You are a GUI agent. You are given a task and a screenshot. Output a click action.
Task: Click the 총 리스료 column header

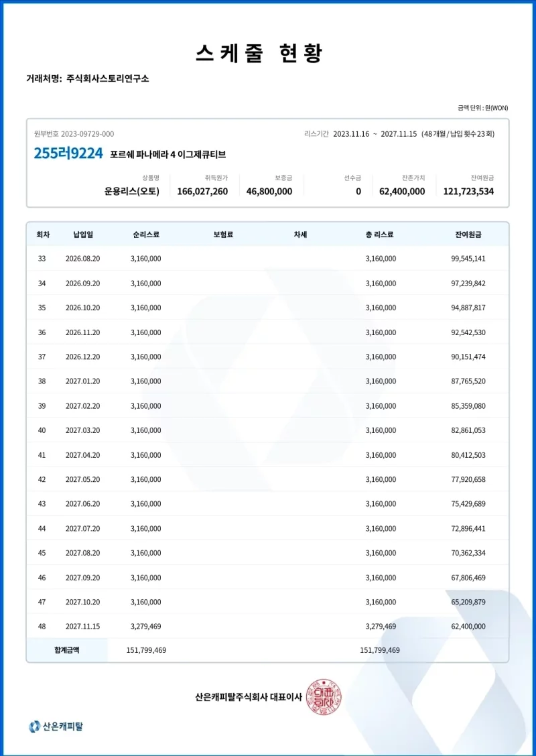click(379, 235)
